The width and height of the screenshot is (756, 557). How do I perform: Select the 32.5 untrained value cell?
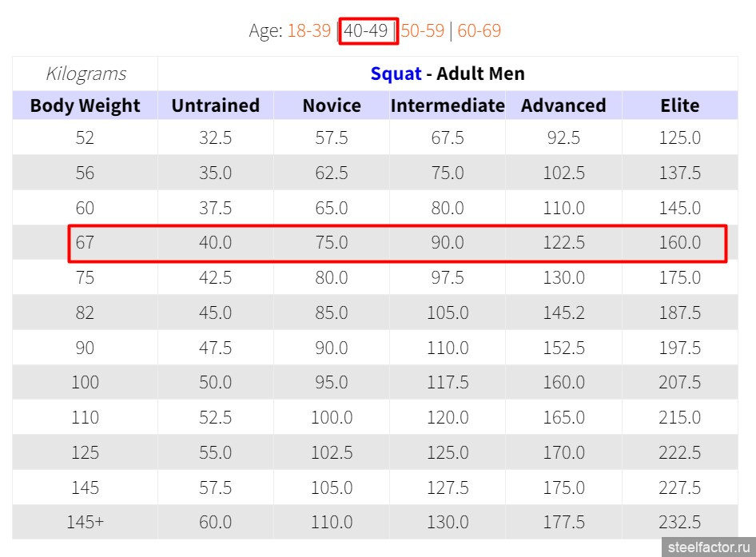click(x=216, y=137)
